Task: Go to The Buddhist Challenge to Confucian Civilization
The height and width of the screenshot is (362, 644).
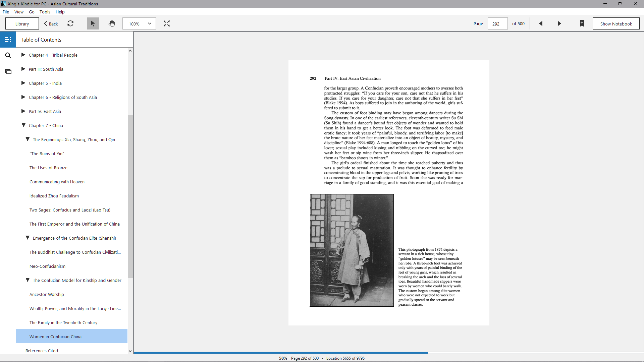Action: pyautogui.click(x=75, y=252)
